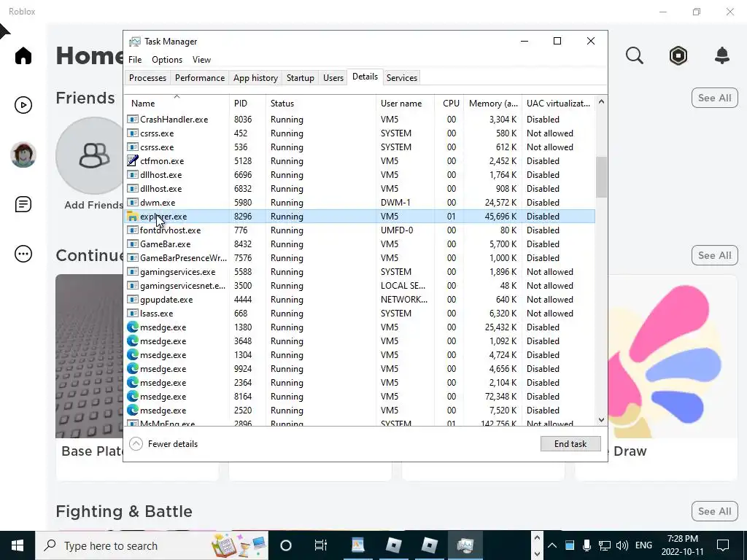Switch to Performance tab

pos(200,77)
